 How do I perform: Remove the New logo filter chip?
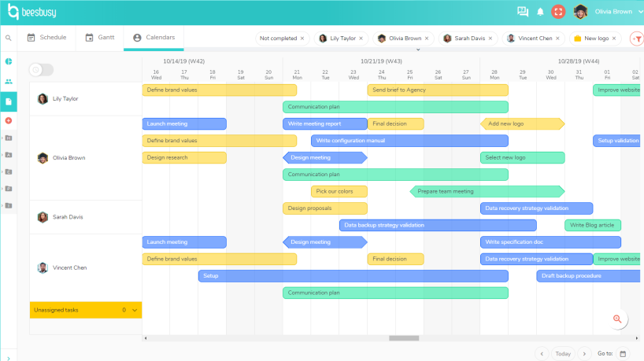pyautogui.click(x=614, y=39)
